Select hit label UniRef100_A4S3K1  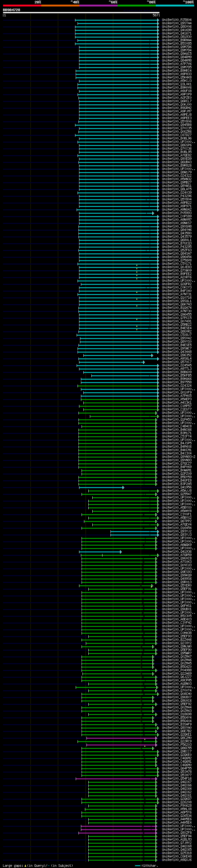pos(176,403)
